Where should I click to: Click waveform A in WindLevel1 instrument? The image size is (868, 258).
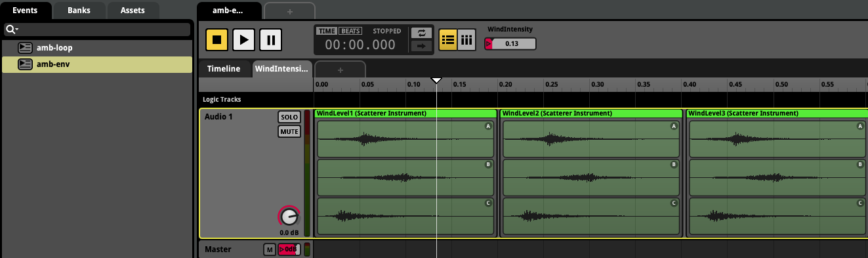406,139
